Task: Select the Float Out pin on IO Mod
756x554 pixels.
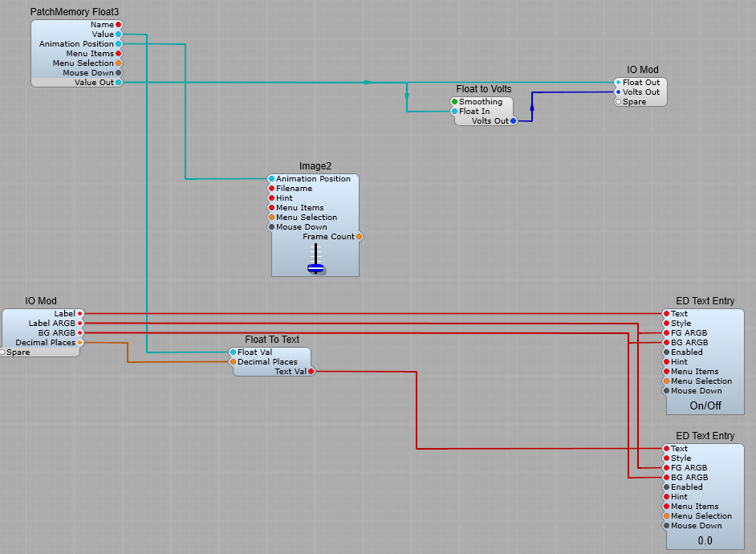Action: point(618,83)
